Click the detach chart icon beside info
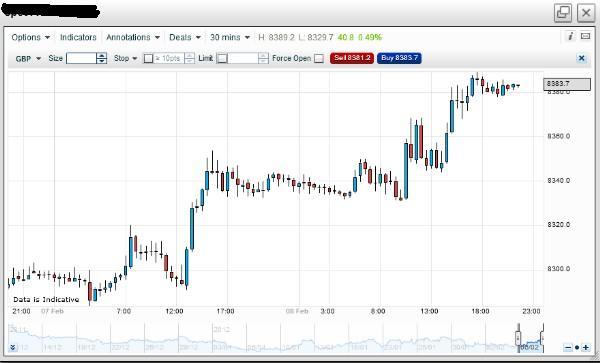600x363 pixels. click(x=585, y=36)
